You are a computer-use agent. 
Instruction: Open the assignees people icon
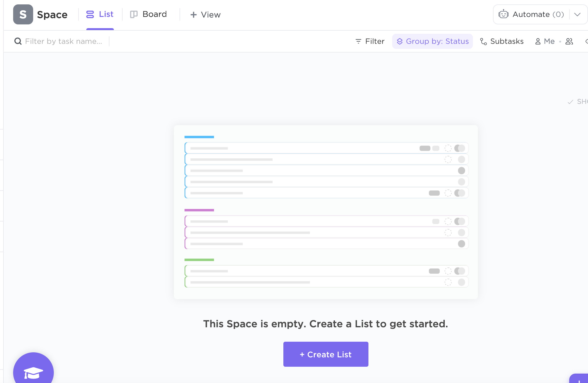[x=569, y=41]
